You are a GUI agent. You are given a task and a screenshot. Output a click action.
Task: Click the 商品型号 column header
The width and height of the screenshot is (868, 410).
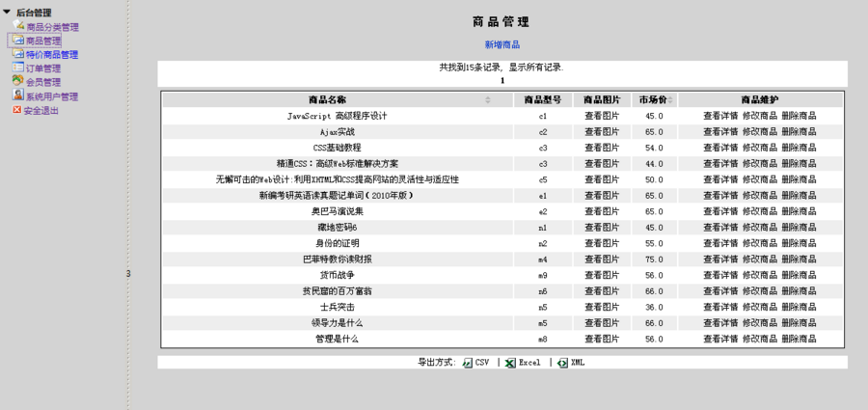tap(542, 100)
